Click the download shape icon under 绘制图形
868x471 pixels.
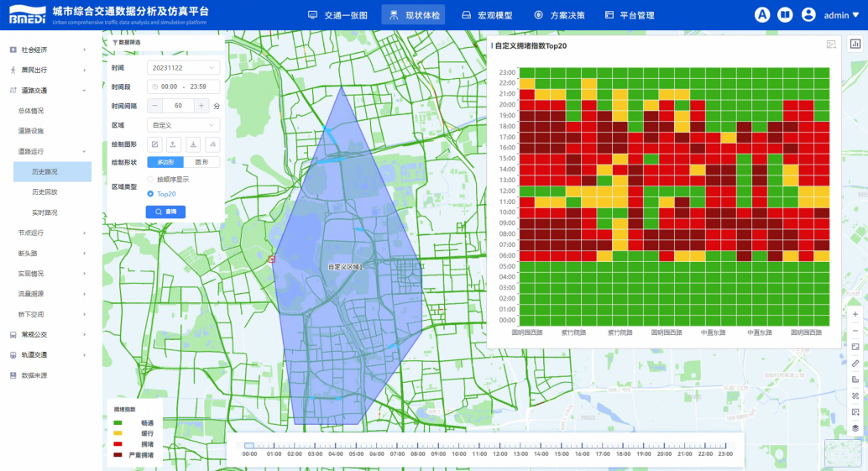click(193, 144)
